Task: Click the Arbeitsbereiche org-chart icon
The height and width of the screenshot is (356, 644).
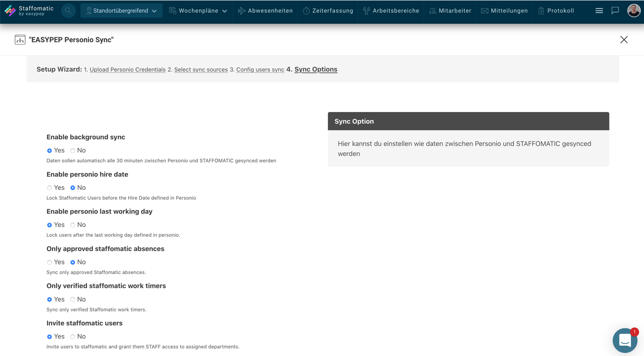Action: tap(367, 10)
